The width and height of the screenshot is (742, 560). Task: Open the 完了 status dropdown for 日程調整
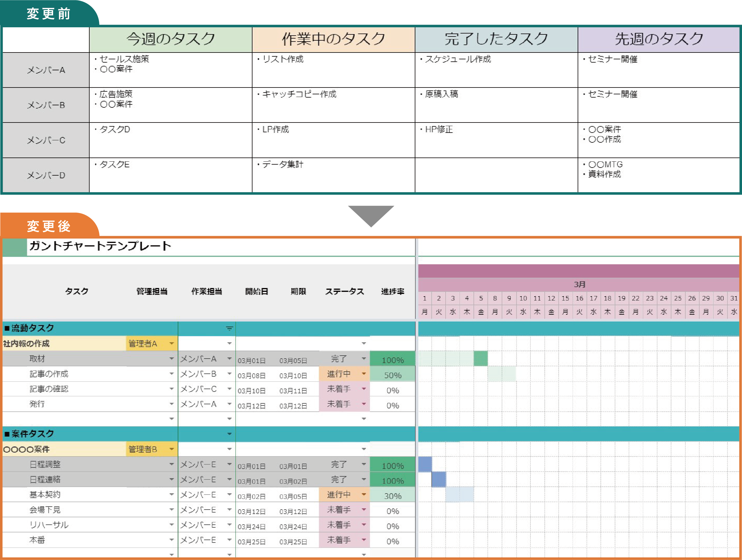364,464
